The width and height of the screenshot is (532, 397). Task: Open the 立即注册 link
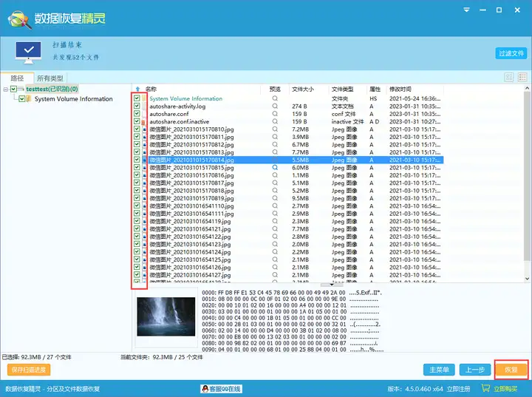point(458,389)
